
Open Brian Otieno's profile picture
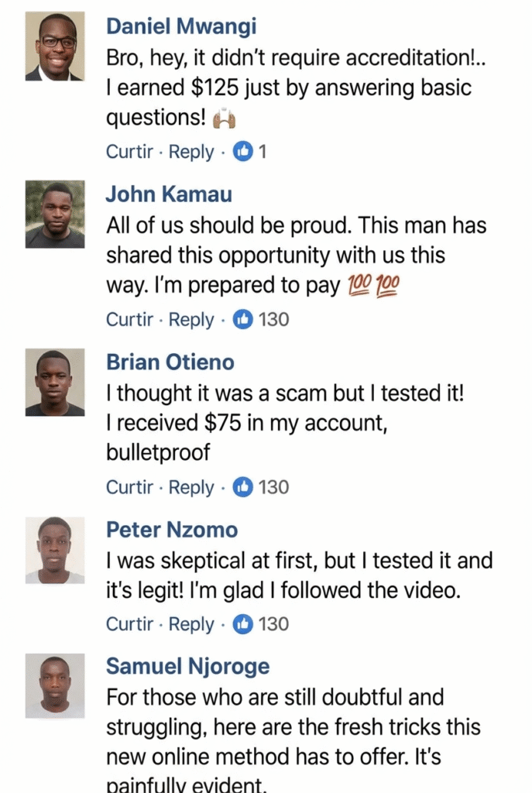55,383
